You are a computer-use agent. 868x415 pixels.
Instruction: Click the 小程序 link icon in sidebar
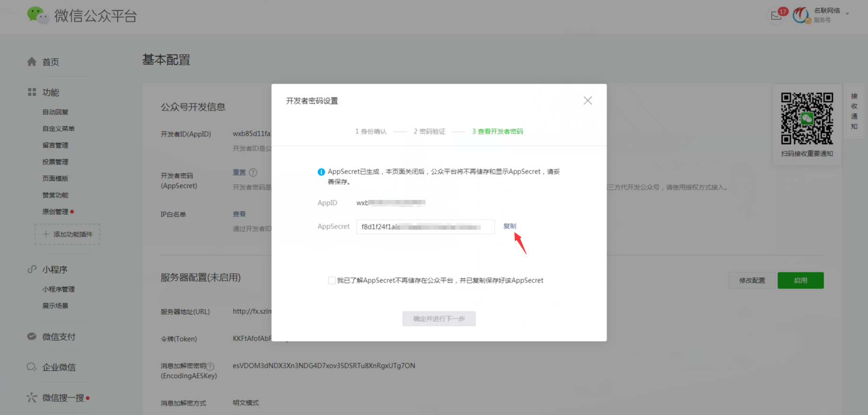[32, 269]
